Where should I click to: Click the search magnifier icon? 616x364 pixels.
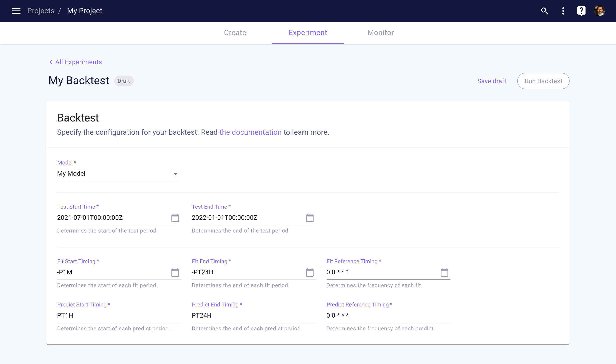tap(544, 11)
